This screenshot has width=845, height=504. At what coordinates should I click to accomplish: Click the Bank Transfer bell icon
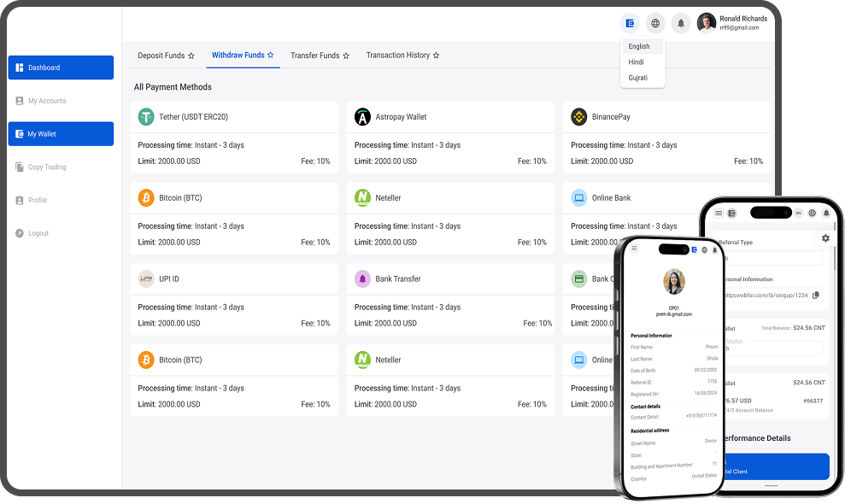tap(362, 279)
